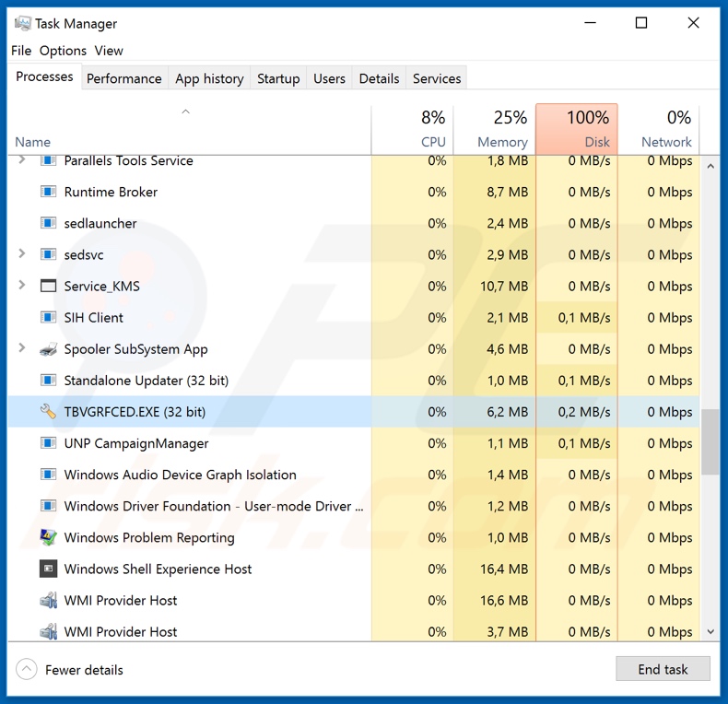The height and width of the screenshot is (704, 728).
Task: Expand the Parallels Tools Service process
Action: pyautogui.click(x=22, y=160)
